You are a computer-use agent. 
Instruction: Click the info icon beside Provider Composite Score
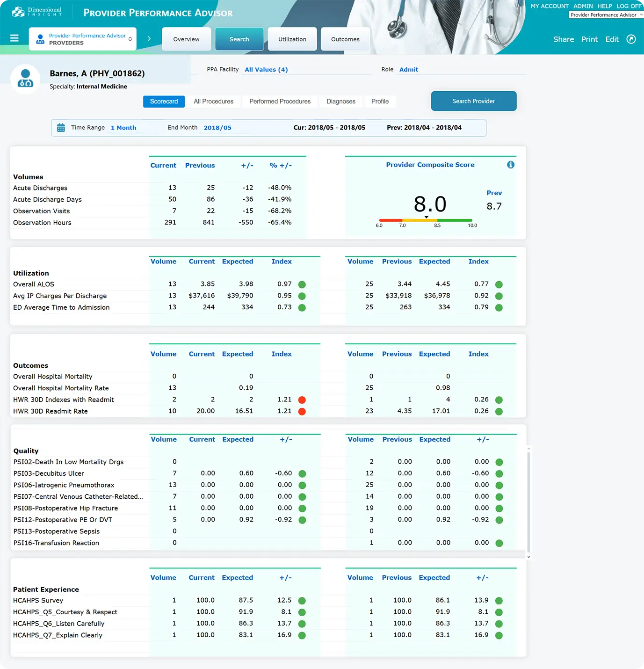511,165
